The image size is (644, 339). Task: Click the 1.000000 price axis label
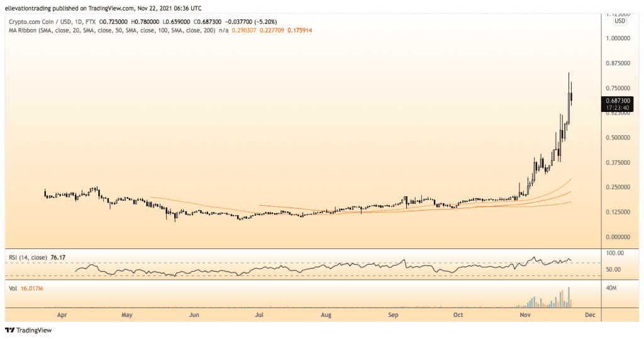click(x=618, y=38)
